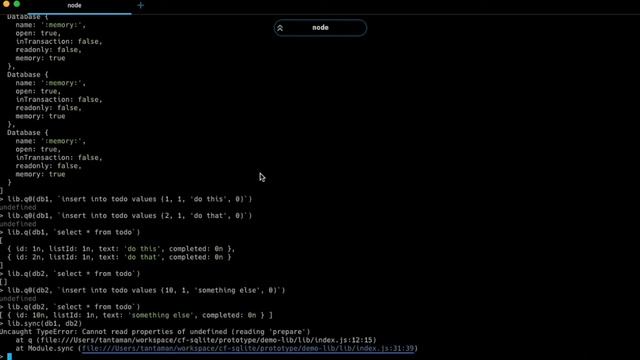
Task: Click insert 'do this' command line
Action: coord(130,199)
